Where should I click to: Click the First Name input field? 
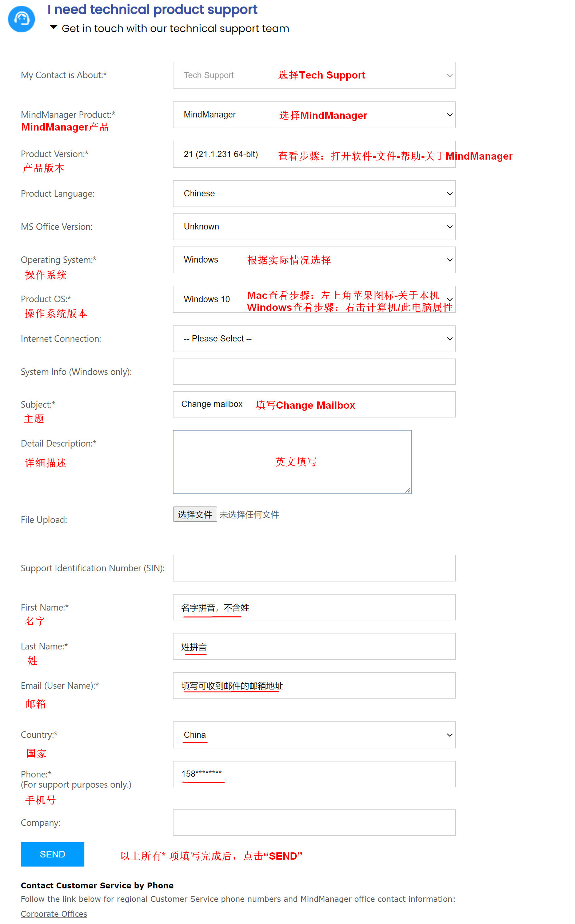[x=314, y=607]
